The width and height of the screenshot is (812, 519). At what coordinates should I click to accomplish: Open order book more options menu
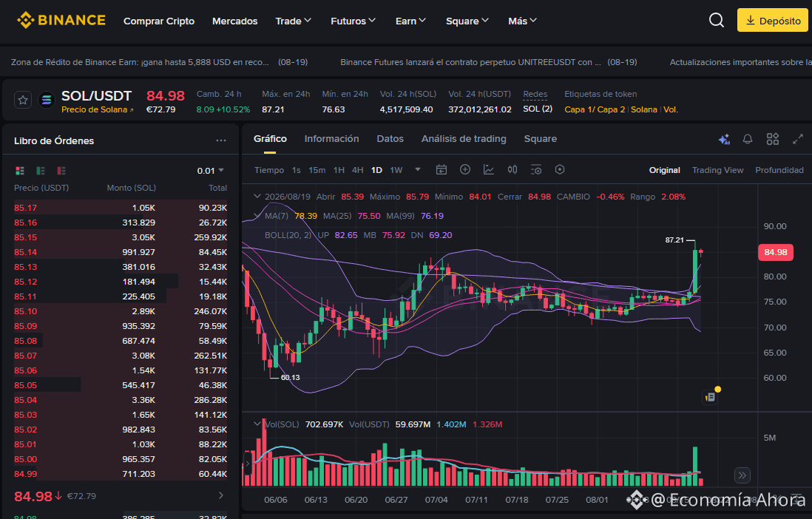click(221, 140)
